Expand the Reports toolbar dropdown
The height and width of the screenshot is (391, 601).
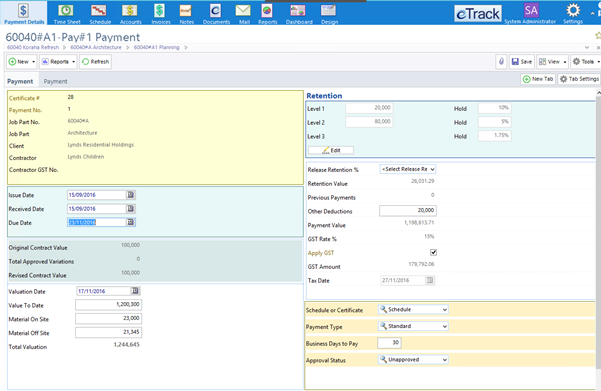click(x=73, y=62)
